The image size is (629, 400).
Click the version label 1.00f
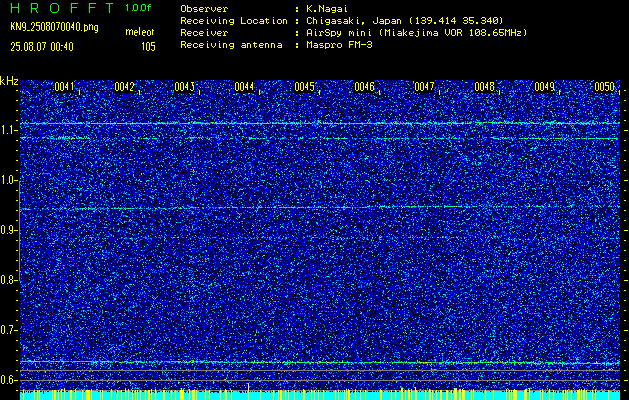(x=138, y=8)
